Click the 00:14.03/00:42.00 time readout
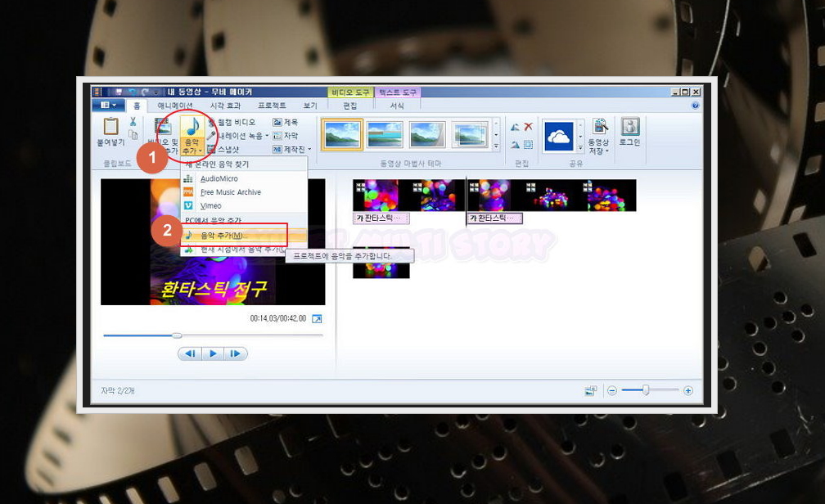 pos(277,318)
